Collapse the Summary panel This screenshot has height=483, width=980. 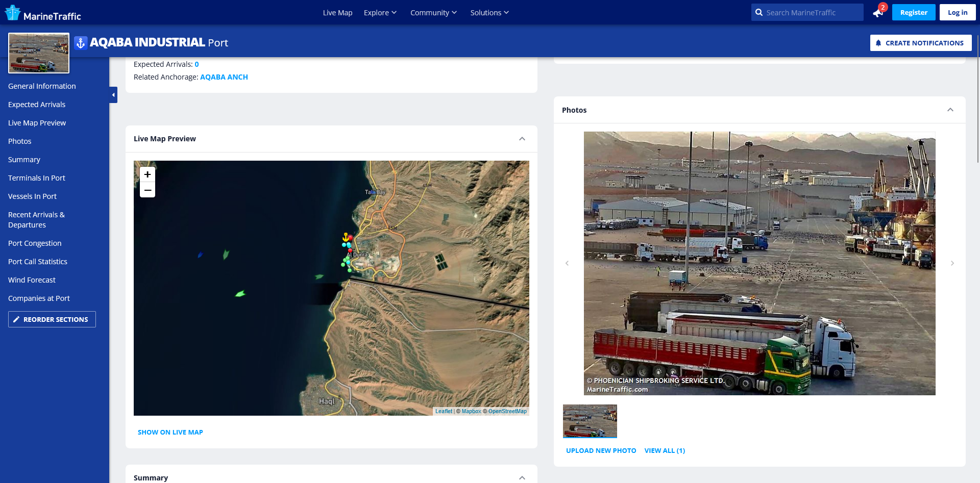pyautogui.click(x=522, y=478)
